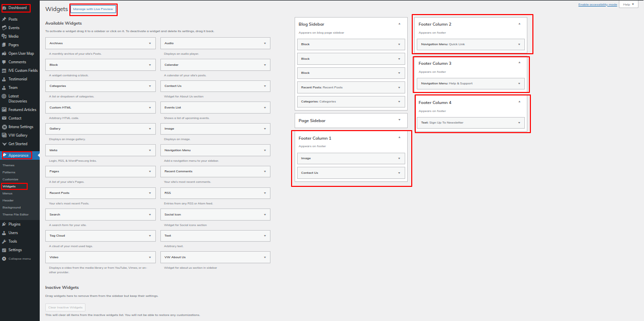Click the Clear Inactive Widgets button

(x=65, y=307)
